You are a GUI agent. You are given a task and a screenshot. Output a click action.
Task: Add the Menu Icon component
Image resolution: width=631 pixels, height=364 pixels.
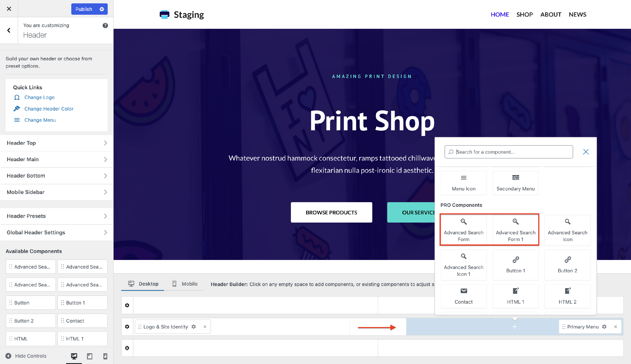tap(463, 183)
